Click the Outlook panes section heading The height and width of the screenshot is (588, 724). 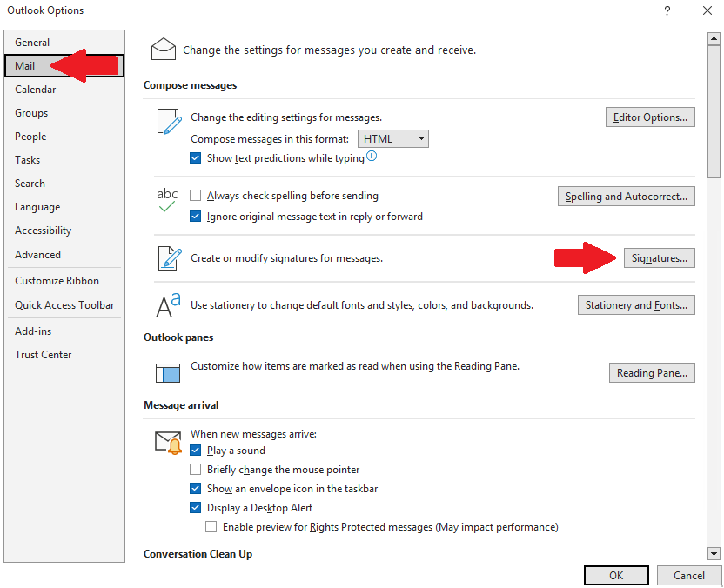coord(178,337)
